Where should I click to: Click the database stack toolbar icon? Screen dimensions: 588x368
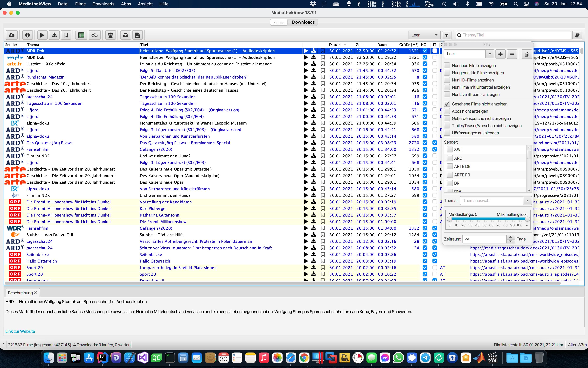(110, 35)
